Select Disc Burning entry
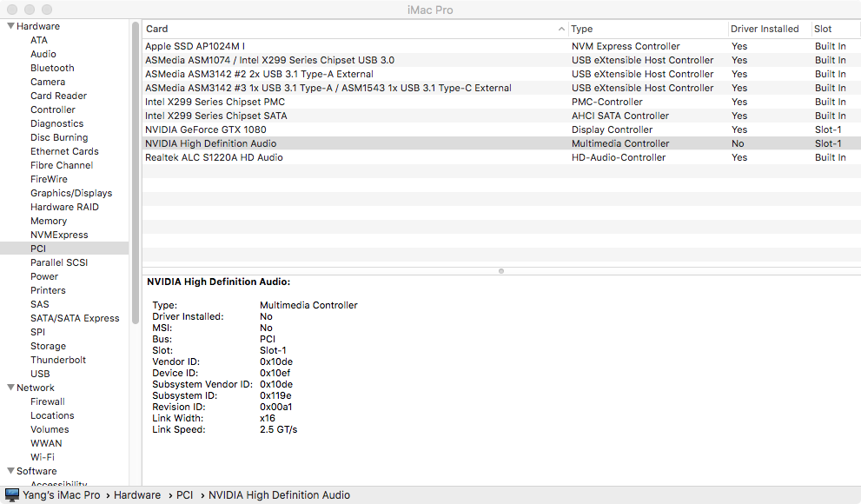 (59, 137)
